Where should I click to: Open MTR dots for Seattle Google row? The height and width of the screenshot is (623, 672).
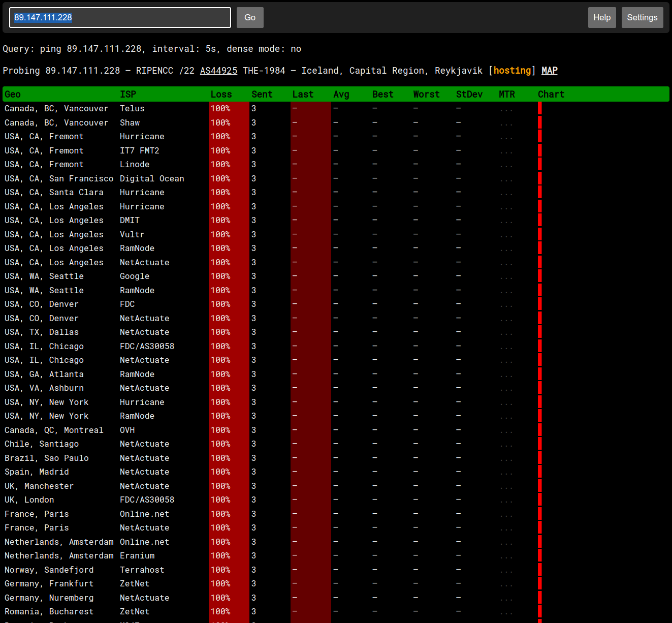click(506, 277)
